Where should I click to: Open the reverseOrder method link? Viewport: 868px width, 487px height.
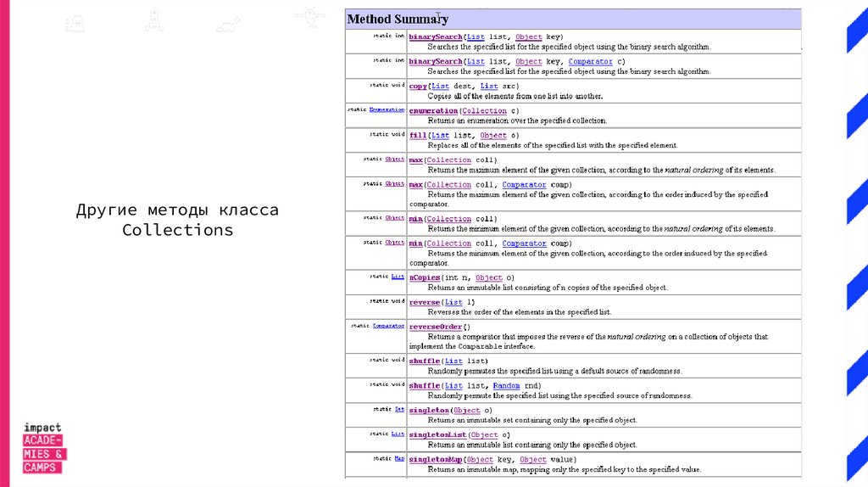436,327
